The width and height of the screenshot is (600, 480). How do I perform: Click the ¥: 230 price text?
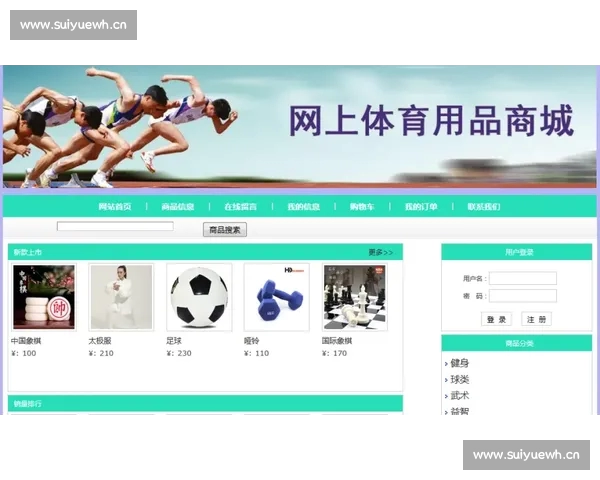click(179, 353)
